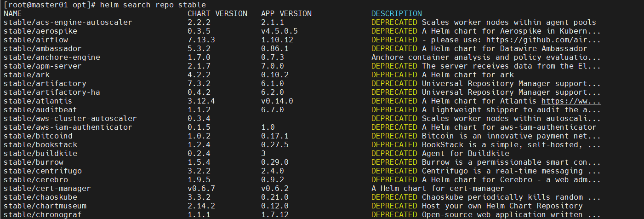Image resolution: width=644 pixels, height=219 pixels.
Task: Click chart version 3.12.4 of atlantis
Action: click(201, 101)
